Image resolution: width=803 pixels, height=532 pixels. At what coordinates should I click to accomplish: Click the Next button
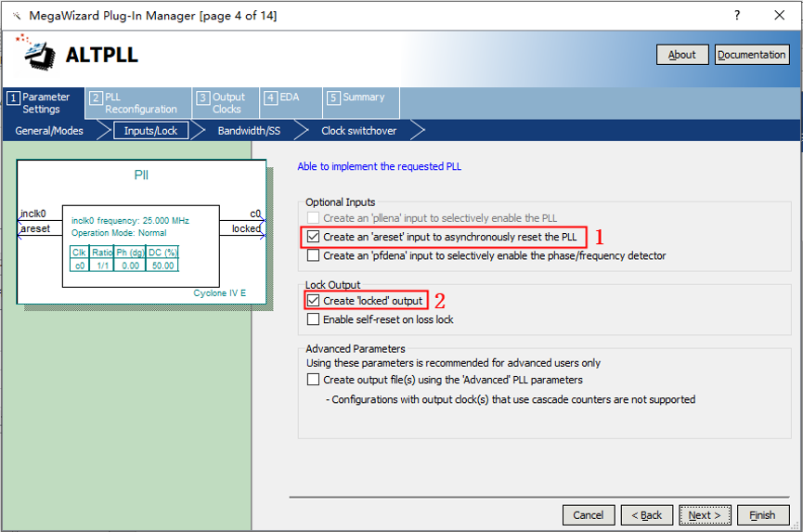[706, 515]
